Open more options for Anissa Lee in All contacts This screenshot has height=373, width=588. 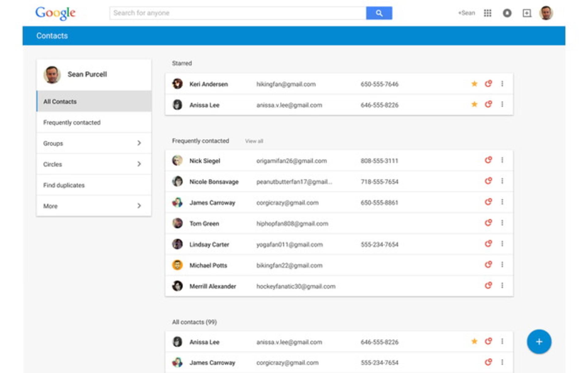pos(502,341)
